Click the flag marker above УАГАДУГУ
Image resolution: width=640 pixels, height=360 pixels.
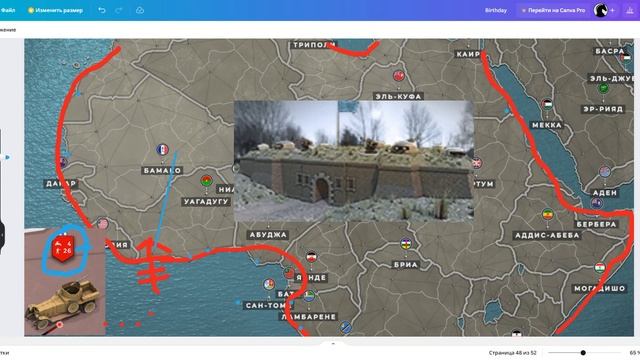click(207, 180)
